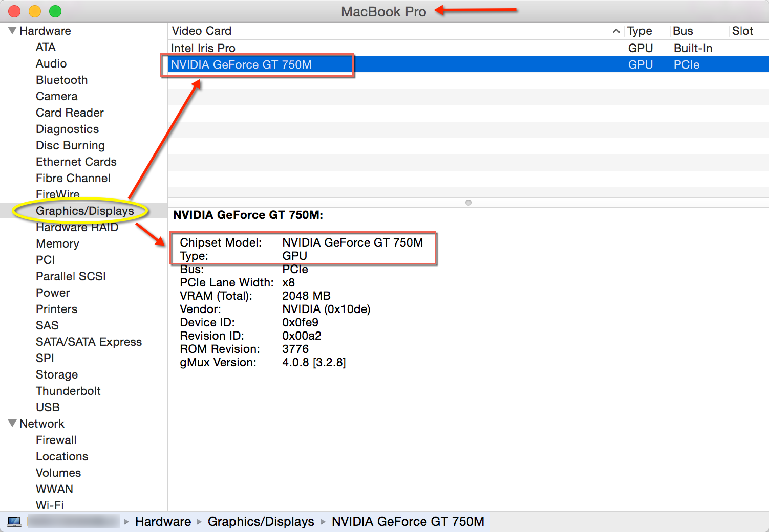Click the Revision ID value 0x00a2

coord(302,336)
